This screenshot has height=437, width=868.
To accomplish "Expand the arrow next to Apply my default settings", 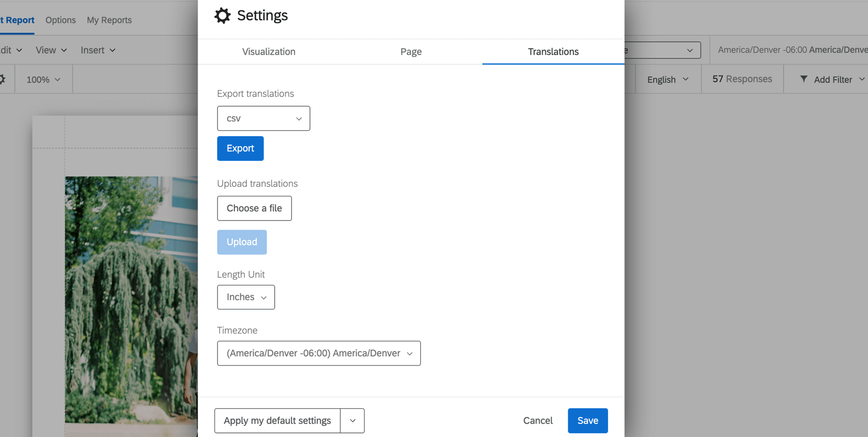I will coord(352,421).
